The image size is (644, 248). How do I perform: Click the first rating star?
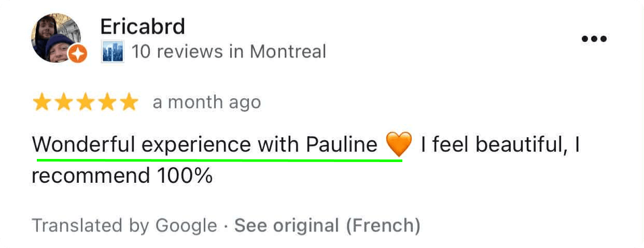(41, 103)
